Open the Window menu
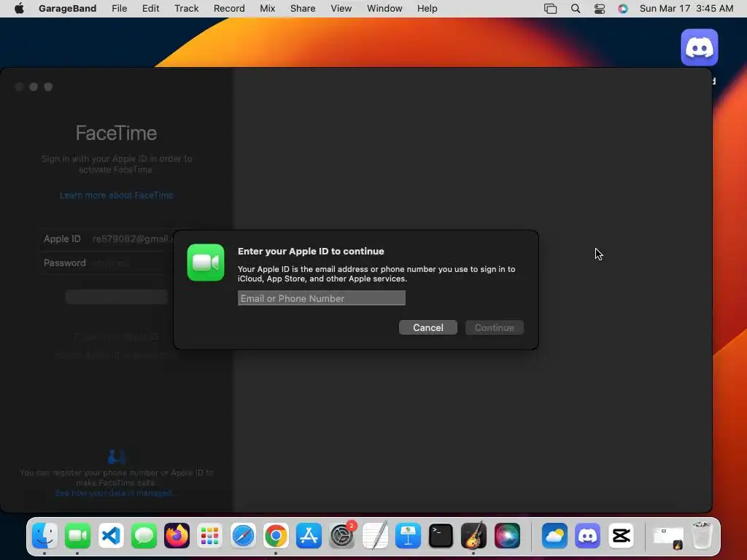This screenshot has width=747, height=560. [x=384, y=9]
